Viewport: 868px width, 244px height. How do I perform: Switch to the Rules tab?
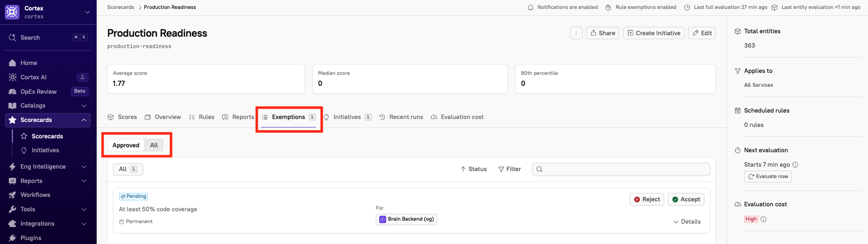pos(202,117)
